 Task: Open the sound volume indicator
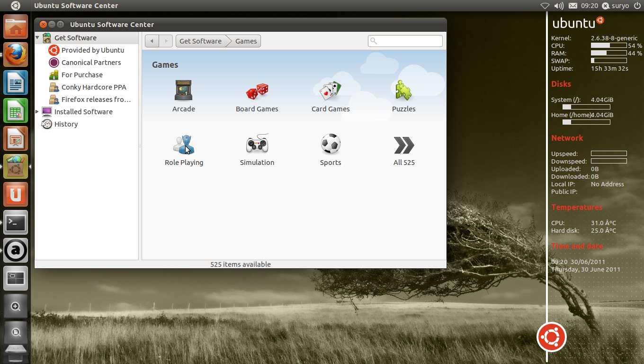[559, 6]
